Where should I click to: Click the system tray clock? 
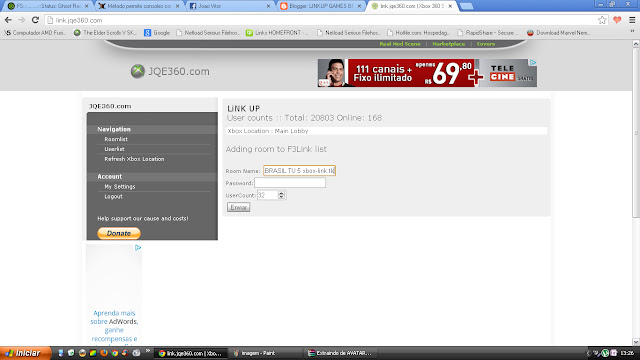(627, 353)
